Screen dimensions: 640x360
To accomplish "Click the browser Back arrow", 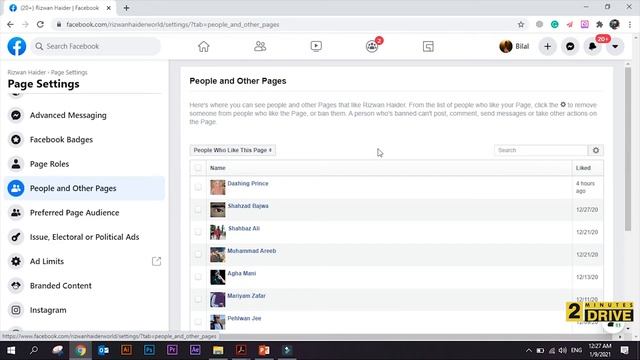I will click(x=10, y=24).
